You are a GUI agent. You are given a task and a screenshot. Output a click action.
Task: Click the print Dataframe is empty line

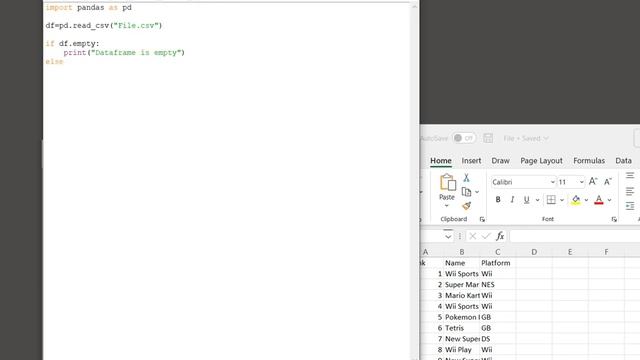[124, 53]
